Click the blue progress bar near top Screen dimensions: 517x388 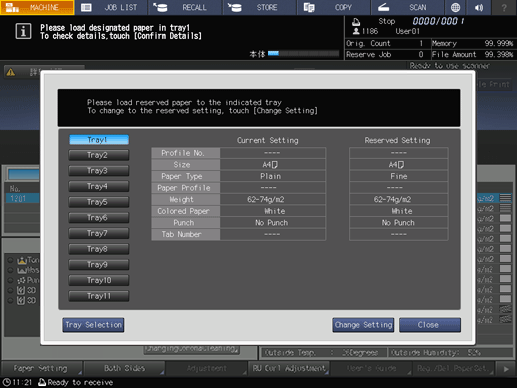click(x=304, y=53)
